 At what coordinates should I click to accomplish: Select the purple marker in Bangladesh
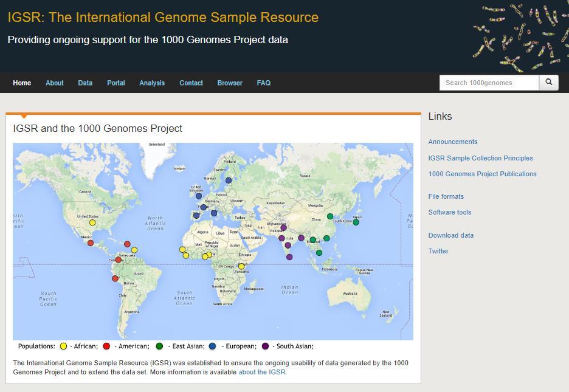[x=301, y=238]
